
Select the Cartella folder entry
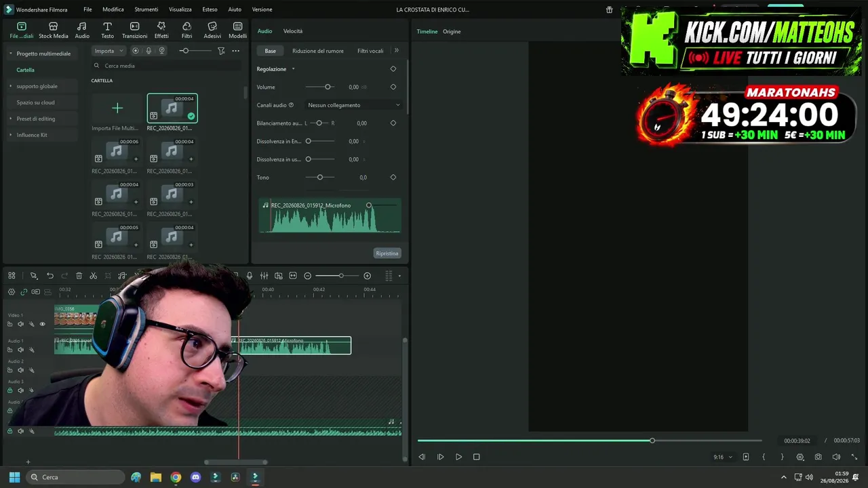26,70
